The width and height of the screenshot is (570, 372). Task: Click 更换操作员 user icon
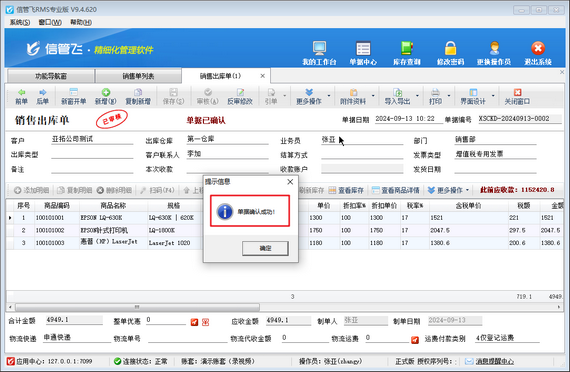494,48
